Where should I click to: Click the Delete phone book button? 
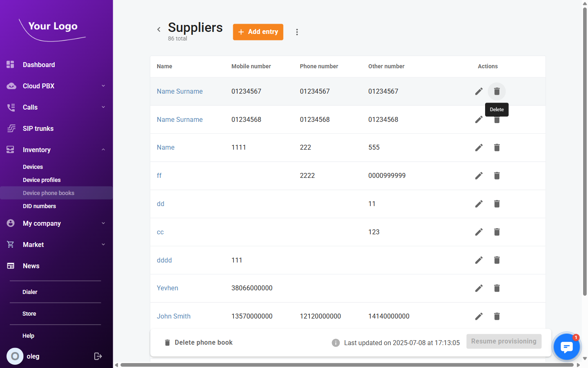[198, 343]
